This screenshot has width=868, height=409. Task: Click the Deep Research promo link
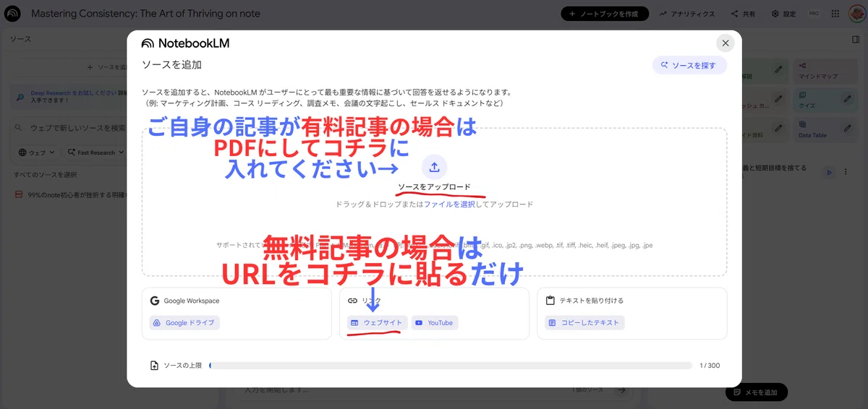[x=72, y=92]
